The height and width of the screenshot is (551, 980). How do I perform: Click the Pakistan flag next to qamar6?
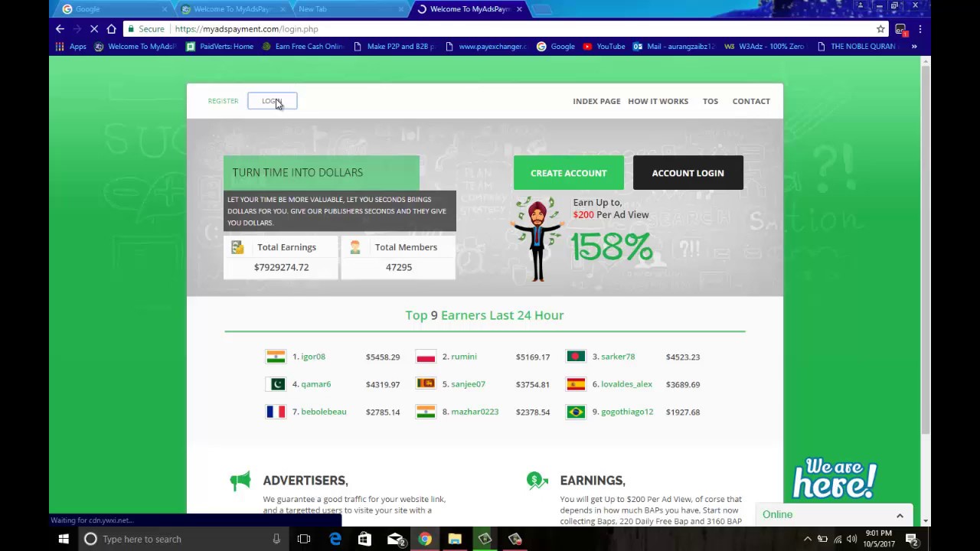pos(276,384)
